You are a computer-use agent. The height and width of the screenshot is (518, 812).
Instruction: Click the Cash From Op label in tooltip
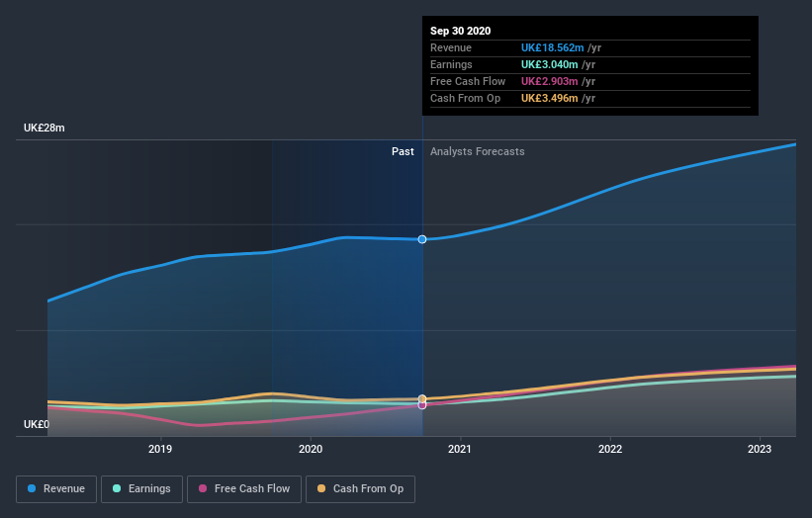(x=465, y=98)
